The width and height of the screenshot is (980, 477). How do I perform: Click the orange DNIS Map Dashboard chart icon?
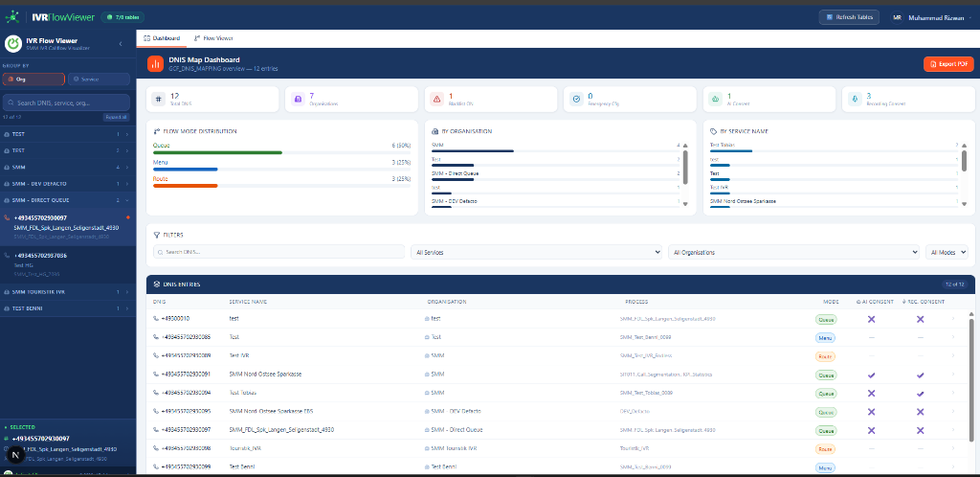[155, 64]
